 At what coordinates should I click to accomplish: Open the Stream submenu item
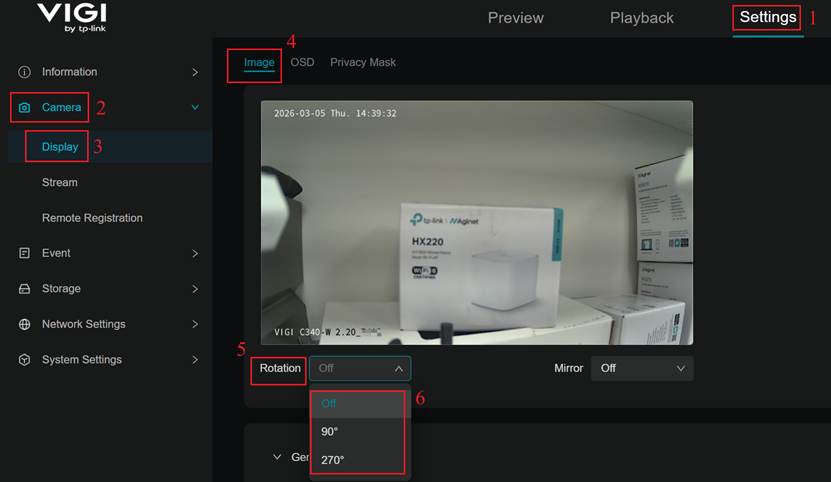(x=59, y=182)
